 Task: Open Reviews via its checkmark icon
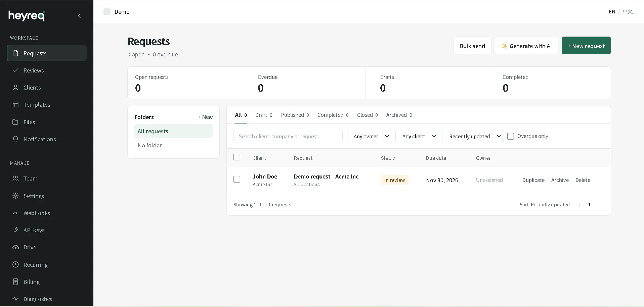(x=15, y=70)
